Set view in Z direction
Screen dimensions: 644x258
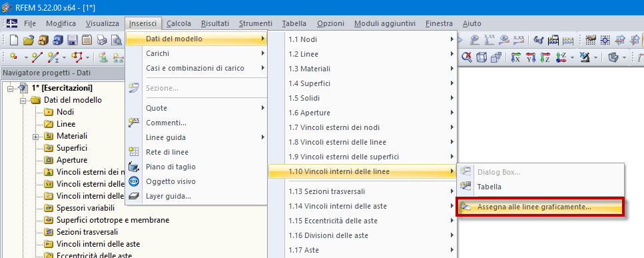[x=545, y=57]
